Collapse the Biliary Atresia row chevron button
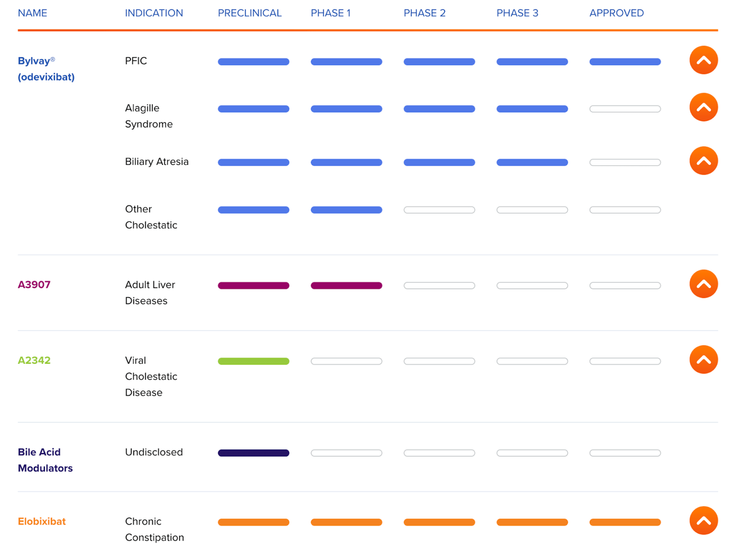Screen dimensions: 756x554 point(703,161)
